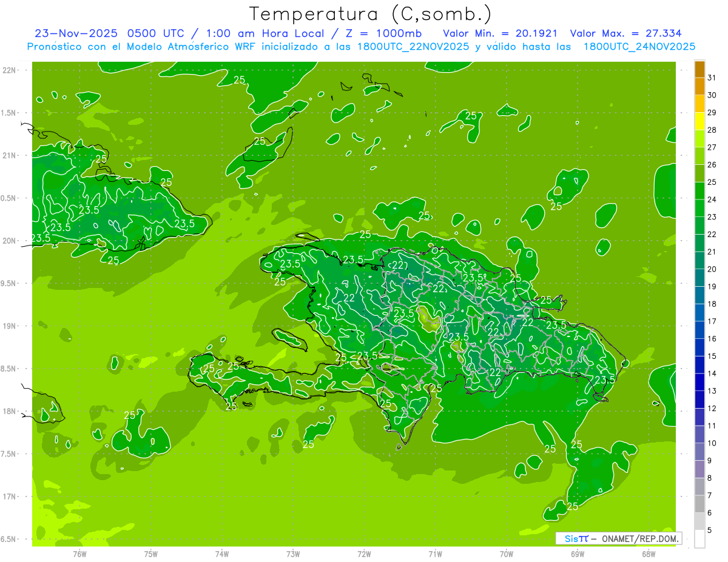
Task: Click the legend value '20'
Action: point(712,269)
